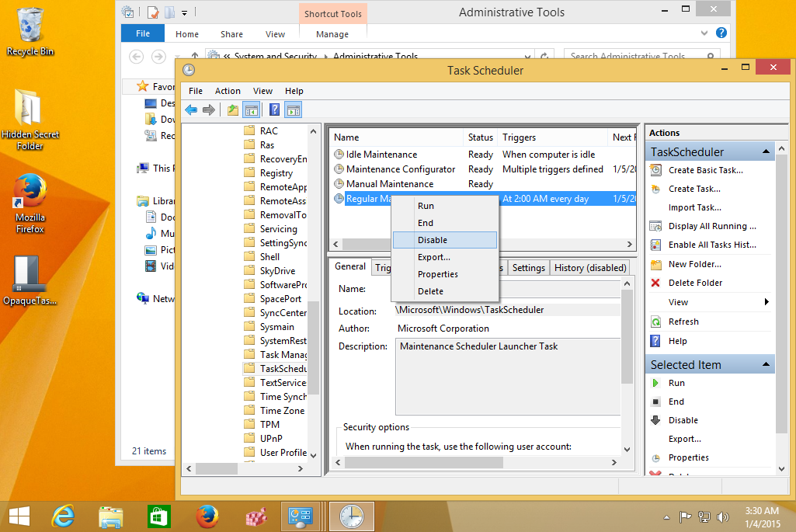Click the Properties icon in Explorer quick access toolbar
Screen dimensions: 796x532
tap(153, 12)
